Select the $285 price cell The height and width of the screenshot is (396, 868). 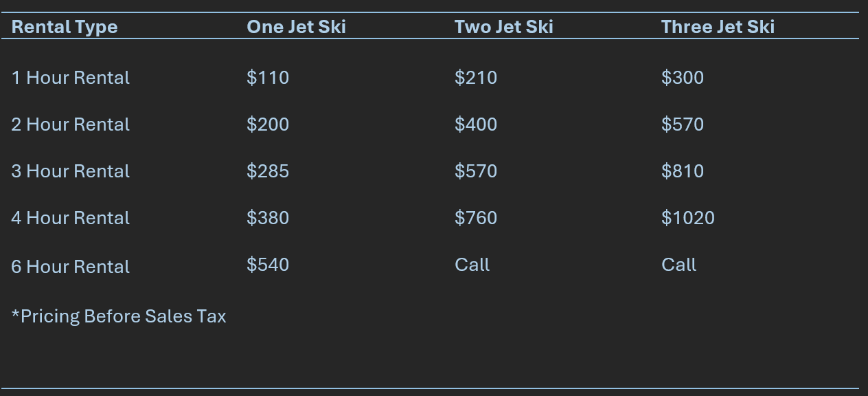coord(268,171)
